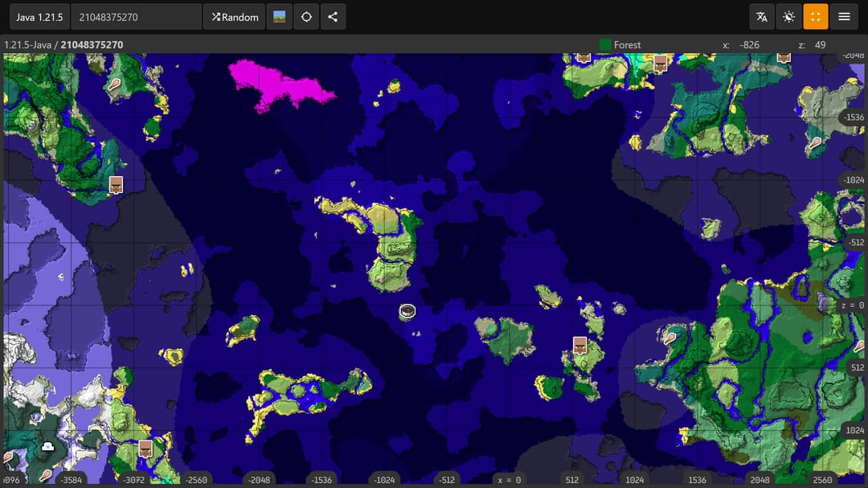Toggle light/dark theme with sun icon
Image resolution: width=868 pixels, height=488 pixels.
[x=788, y=17]
